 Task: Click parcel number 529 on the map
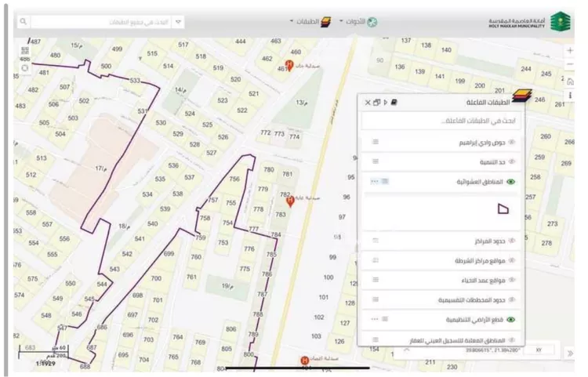(178, 134)
